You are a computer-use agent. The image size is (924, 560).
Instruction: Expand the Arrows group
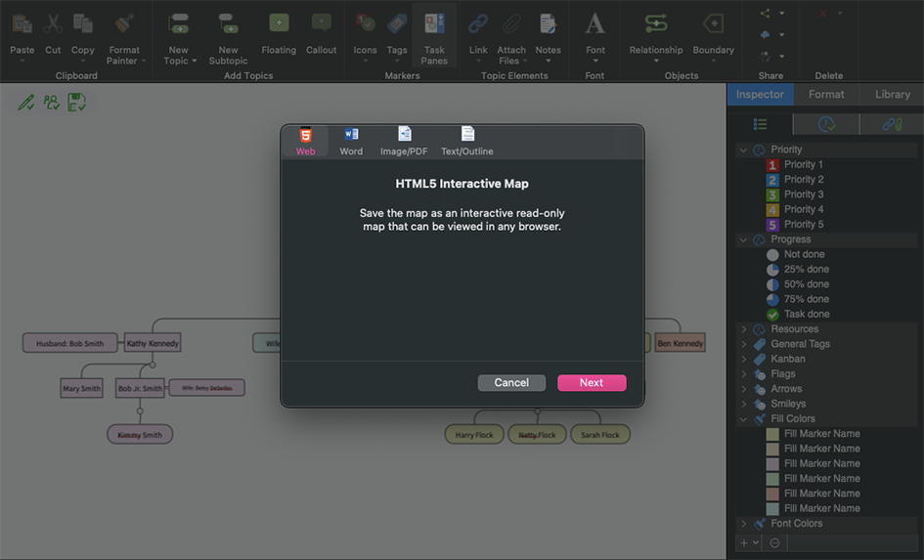[744, 389]
